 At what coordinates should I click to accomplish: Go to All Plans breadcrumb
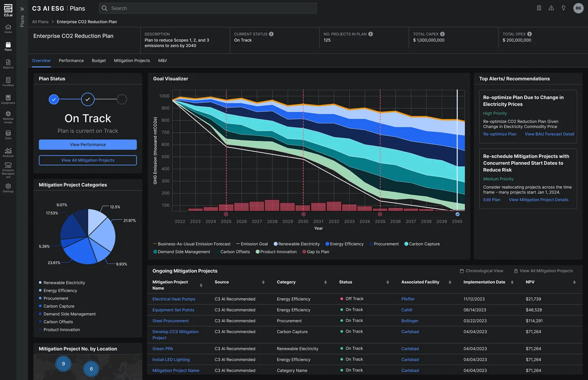pyautogui.click(x=40, y=22)
